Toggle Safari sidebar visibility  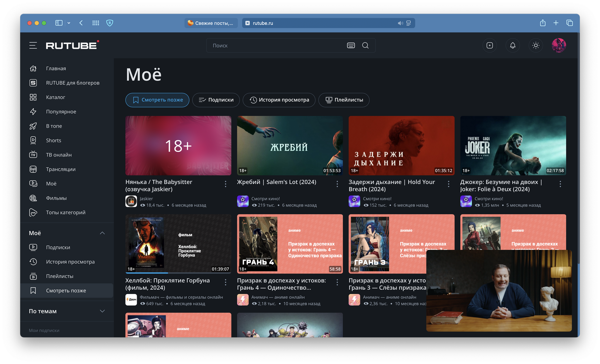click(59, 23)
